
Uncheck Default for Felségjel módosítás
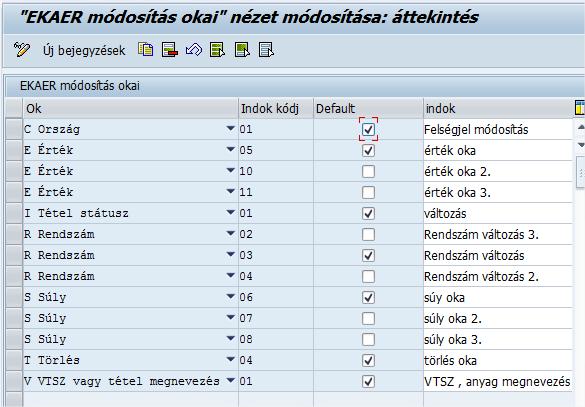[368, 129]
